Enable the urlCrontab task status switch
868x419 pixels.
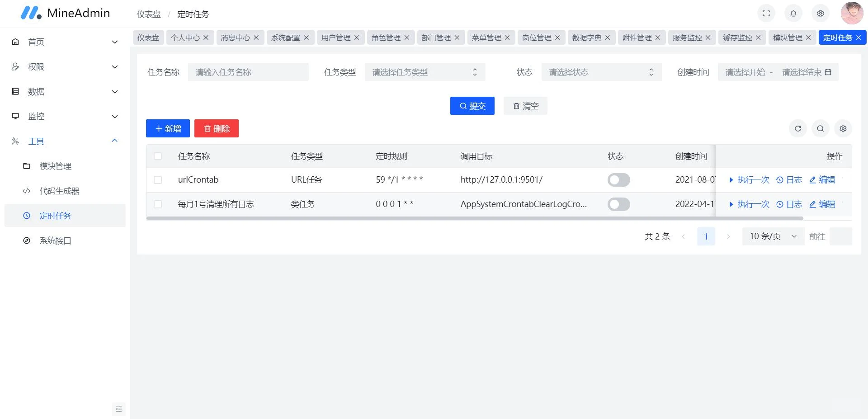click(x=618, y=179)
